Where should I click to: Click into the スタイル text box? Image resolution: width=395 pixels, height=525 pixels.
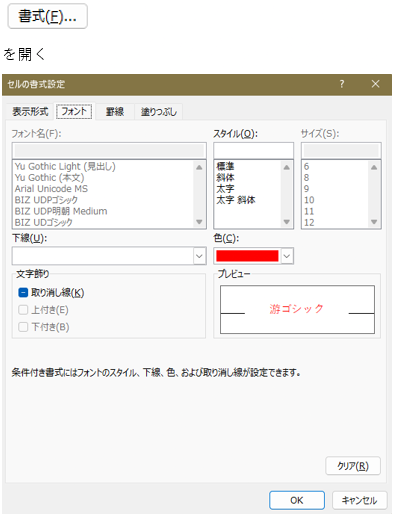[x=253, y=151]
